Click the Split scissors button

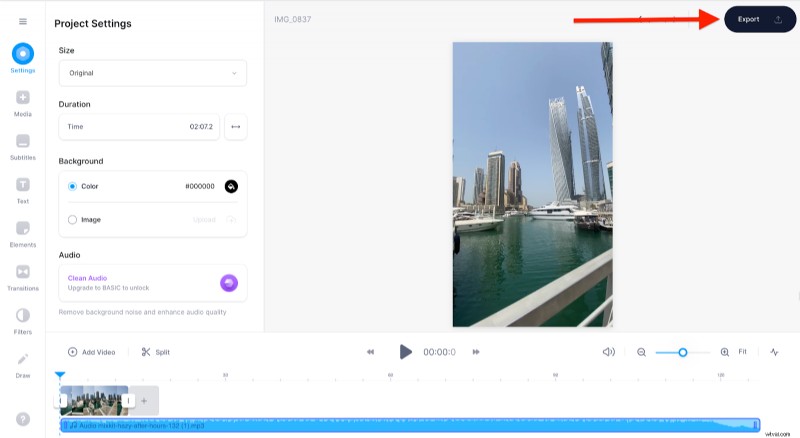(x=156, y=352)
